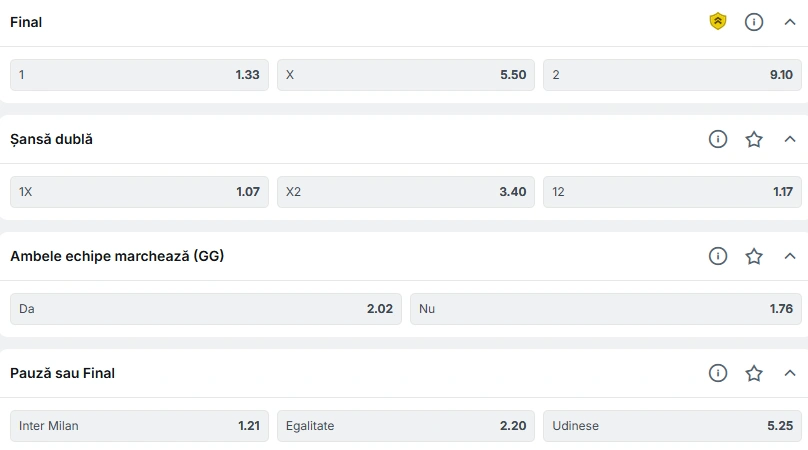View info for Pauză sau Final
The width and height of the screenshot is (808, 450).
(718, 373)
